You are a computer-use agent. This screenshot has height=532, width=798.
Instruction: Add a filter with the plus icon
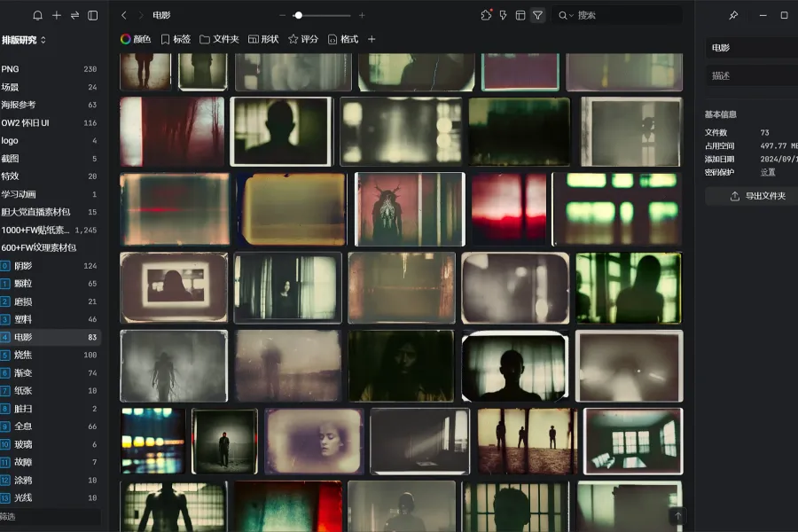372,39
